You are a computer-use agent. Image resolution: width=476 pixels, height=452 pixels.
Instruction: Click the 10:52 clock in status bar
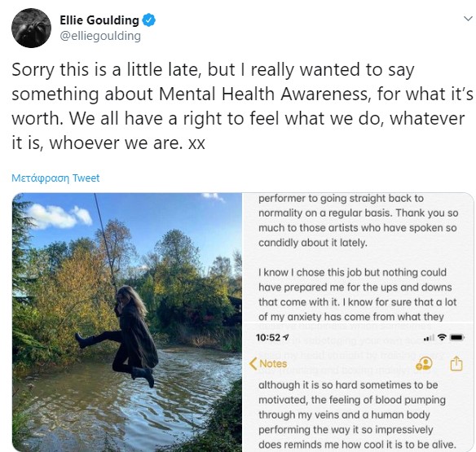[x=268, y=337]
